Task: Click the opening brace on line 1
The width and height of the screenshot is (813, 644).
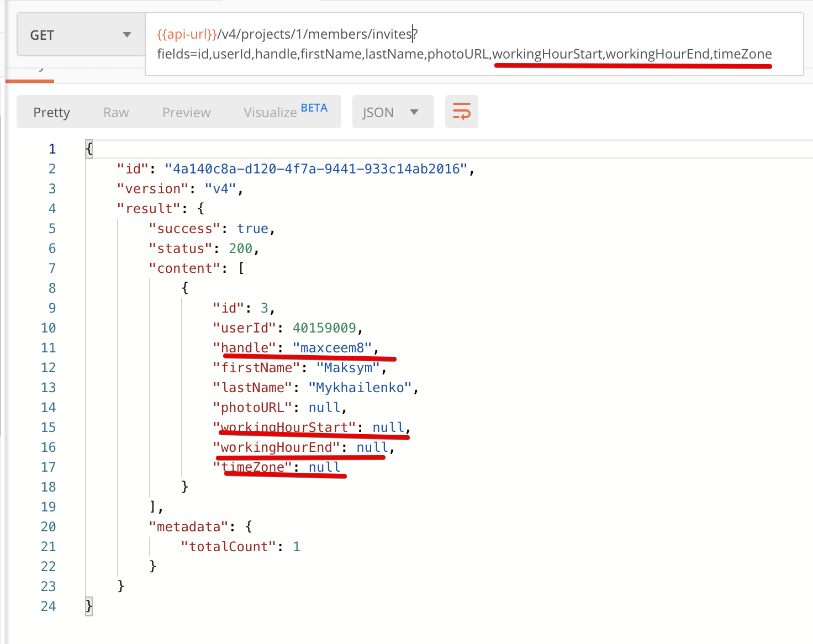Action: coord(89,149)
